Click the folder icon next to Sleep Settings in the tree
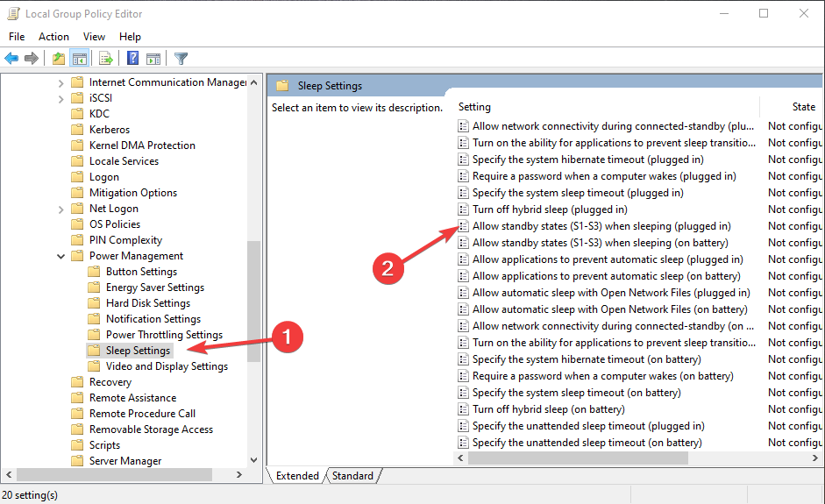The height and width of the screenshot is (504, 825). pyautogui.click(x=94, y=351)
